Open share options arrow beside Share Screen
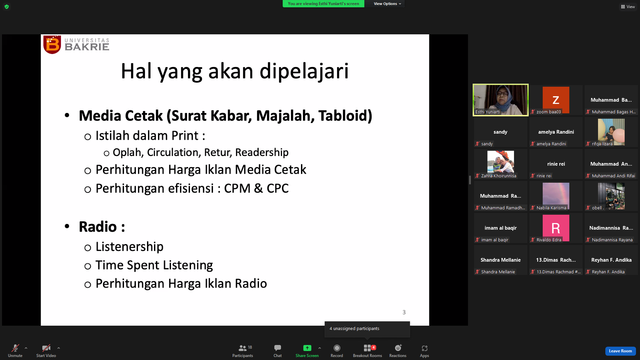The image size is (640, 360). [320, 348]
